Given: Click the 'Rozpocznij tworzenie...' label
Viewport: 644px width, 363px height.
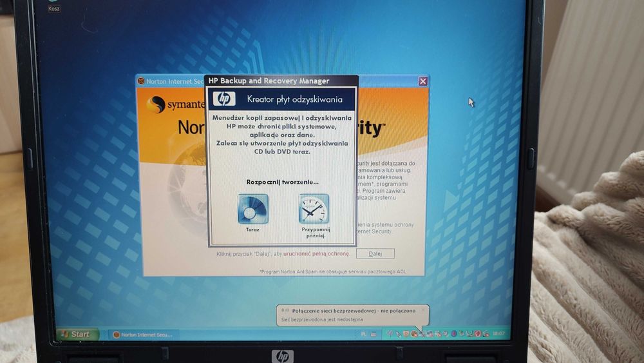Looking at the screenshot, I should (282, 182).
